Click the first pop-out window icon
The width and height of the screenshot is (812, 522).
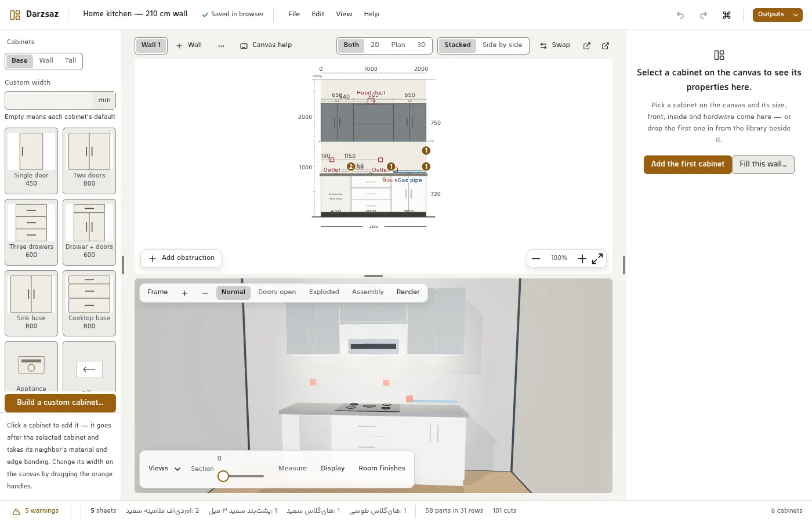pos(587,46)
